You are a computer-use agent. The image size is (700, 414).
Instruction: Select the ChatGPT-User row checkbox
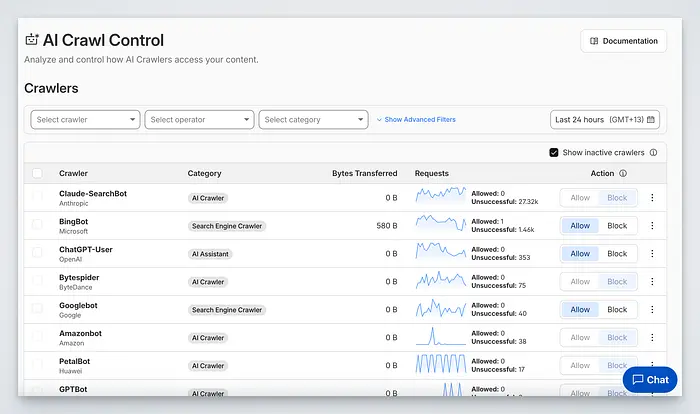tap(38, 252)
